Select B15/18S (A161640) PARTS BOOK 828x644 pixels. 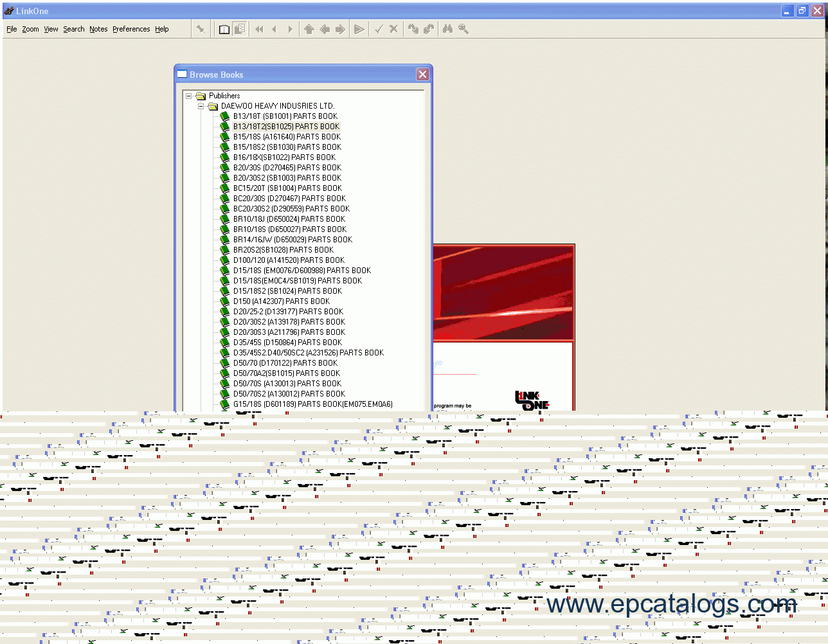tap(287, 137)
